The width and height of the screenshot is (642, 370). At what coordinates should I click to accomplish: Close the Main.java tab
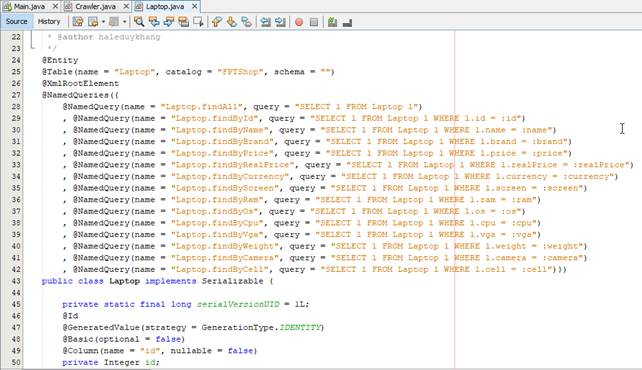55,7
